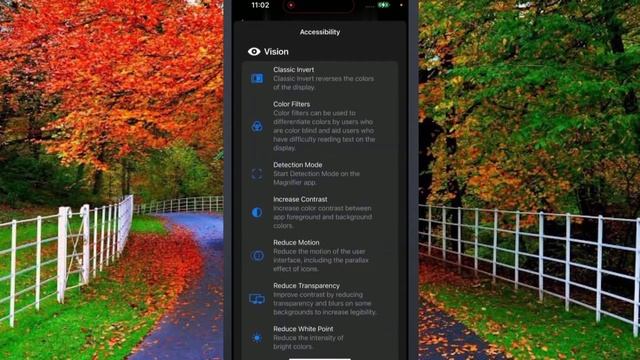Image resolution: width=640 pixels, height=360 pixels.
Task: Tap the Reduce Motion icon
Action: pyautogui.click(x=257, y=256)
